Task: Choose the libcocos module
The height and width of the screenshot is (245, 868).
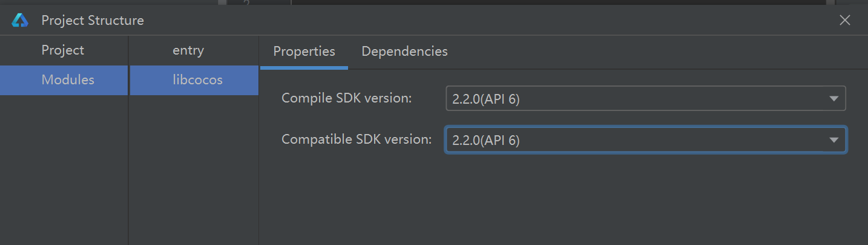Action: coord(197,79)
